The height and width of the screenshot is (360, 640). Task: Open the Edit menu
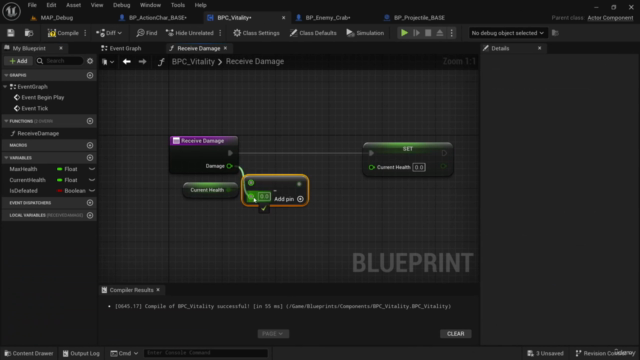click(51, 5)
